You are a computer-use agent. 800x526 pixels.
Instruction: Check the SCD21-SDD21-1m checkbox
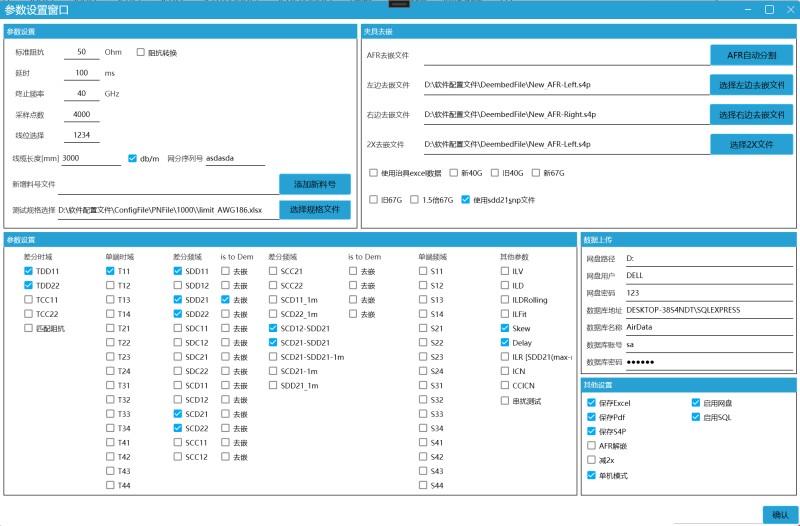[273, 357]
